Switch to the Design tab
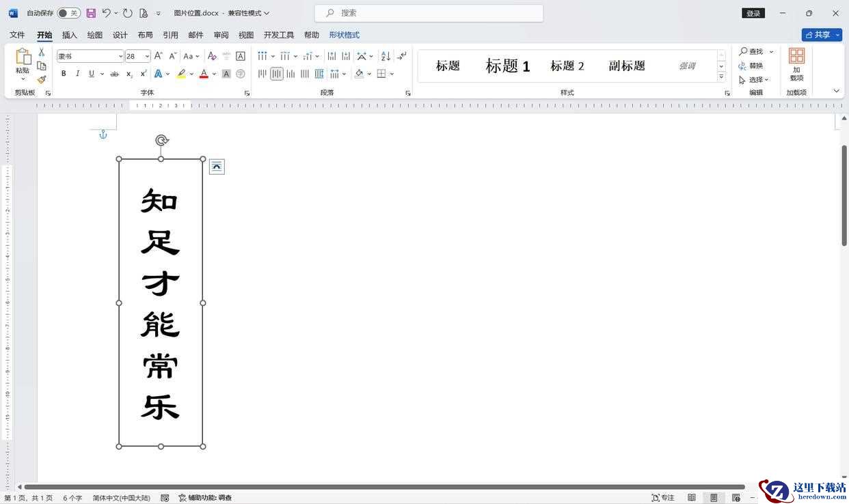The image size is (849, 504). point(120,35)
